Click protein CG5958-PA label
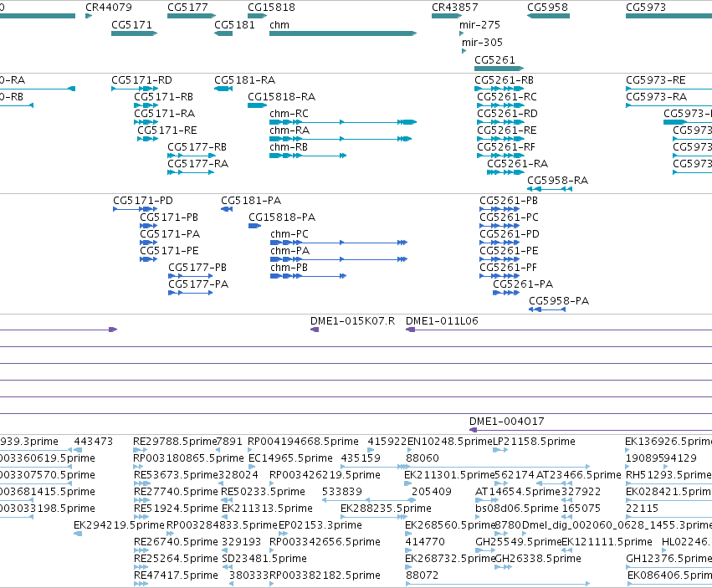This screenshot has height=588, width=712. coord(559,301)
